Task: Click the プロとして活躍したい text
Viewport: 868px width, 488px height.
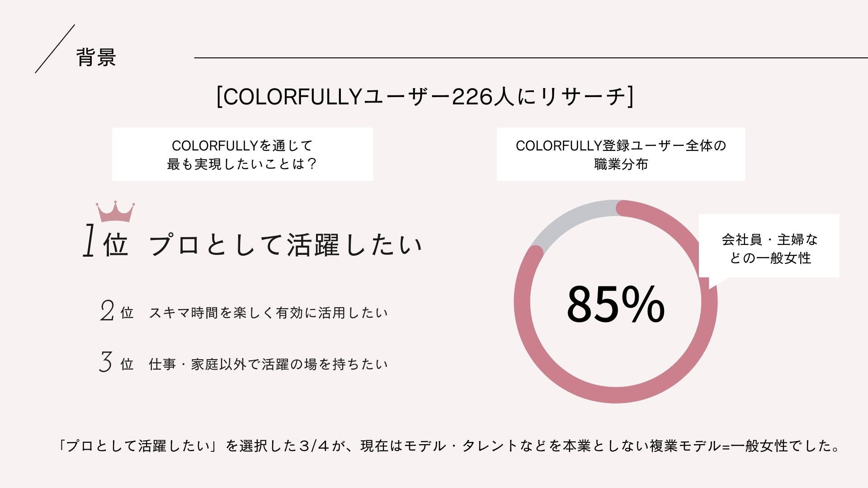Action: 286,245
